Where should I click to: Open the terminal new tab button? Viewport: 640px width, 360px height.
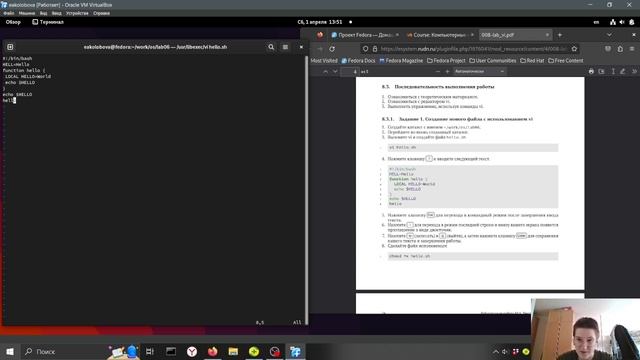coord(10,47)
